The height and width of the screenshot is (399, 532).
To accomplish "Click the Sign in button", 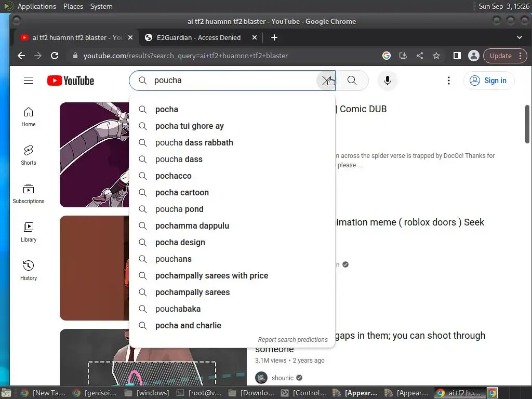I will click(488, 81).
